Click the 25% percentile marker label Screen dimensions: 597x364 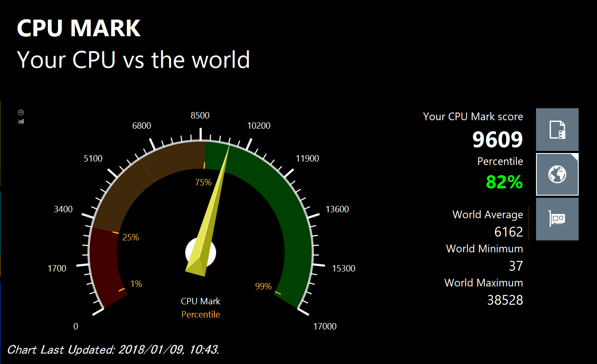130,237
